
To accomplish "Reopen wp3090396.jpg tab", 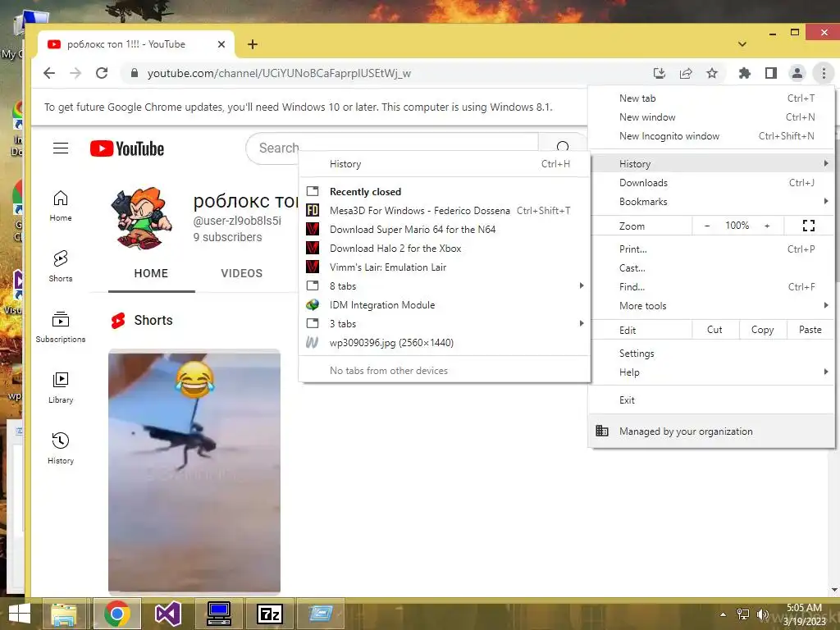I will coord(445,342).
